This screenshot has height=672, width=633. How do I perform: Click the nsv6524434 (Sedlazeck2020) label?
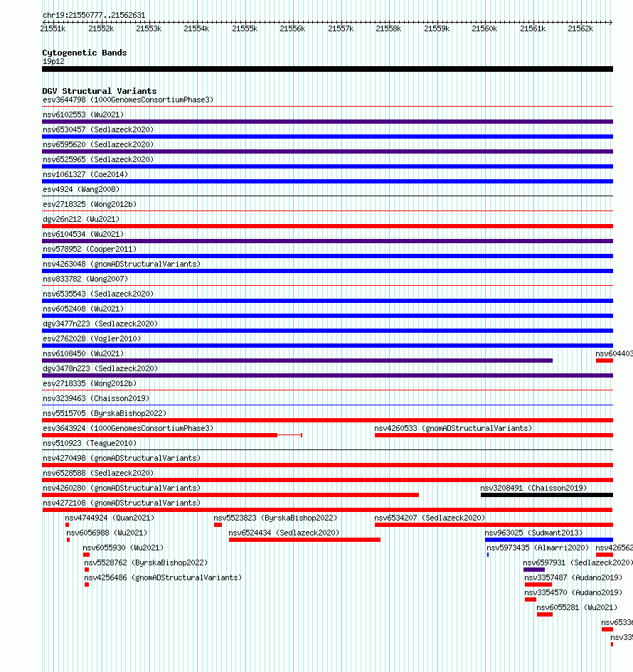(284, 533)
